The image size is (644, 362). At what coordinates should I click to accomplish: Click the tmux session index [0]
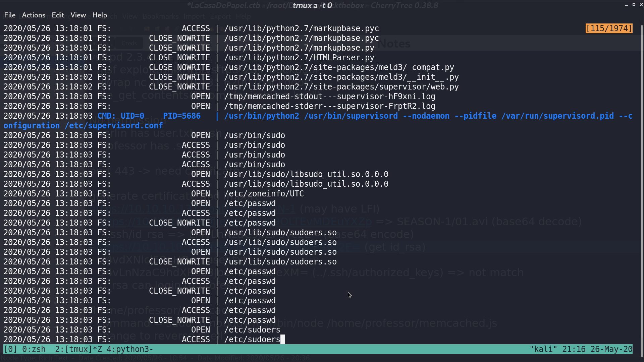10,349
